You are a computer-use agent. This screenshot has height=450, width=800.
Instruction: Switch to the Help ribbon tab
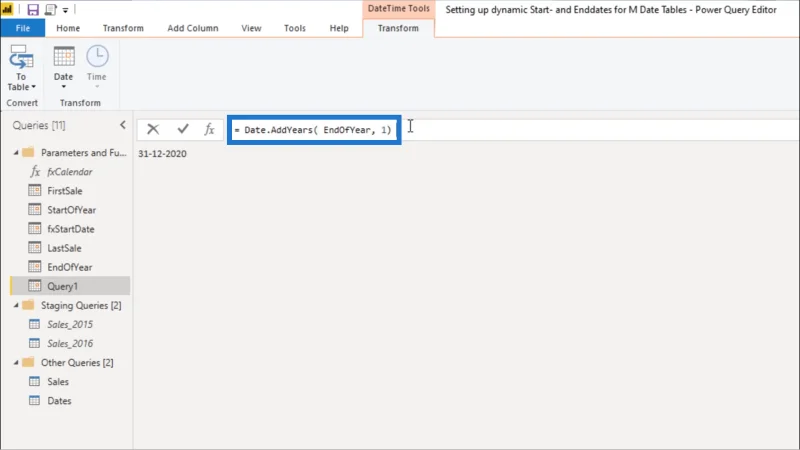339,28
